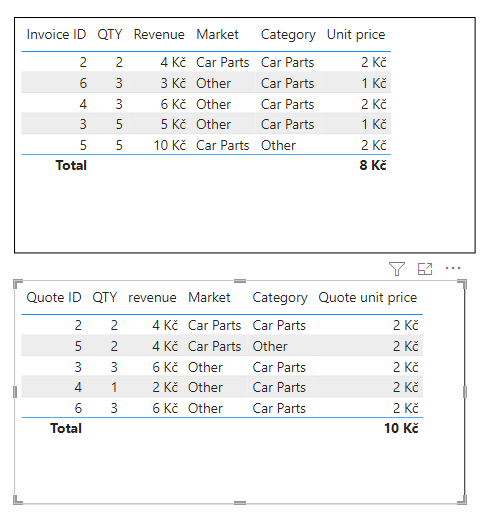Select Invoice ID 3 cell
This screenshot has width=492, height=515.
coord(83,124)
